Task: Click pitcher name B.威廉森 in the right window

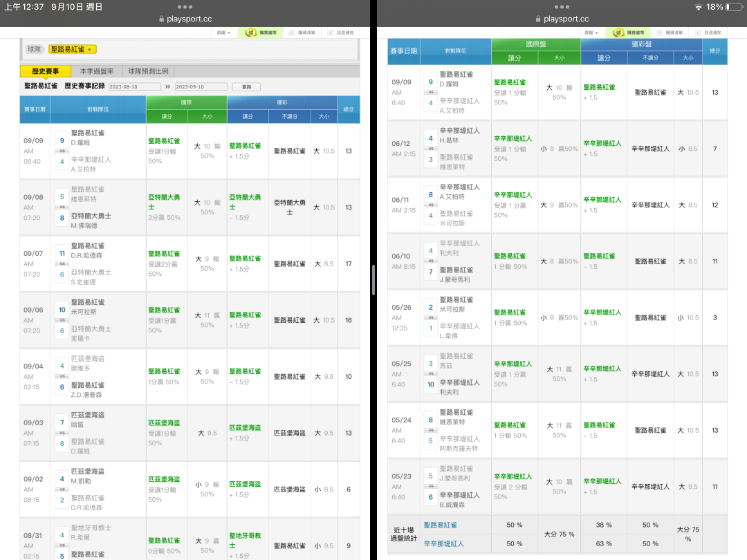Action: (x=452, y=505)
